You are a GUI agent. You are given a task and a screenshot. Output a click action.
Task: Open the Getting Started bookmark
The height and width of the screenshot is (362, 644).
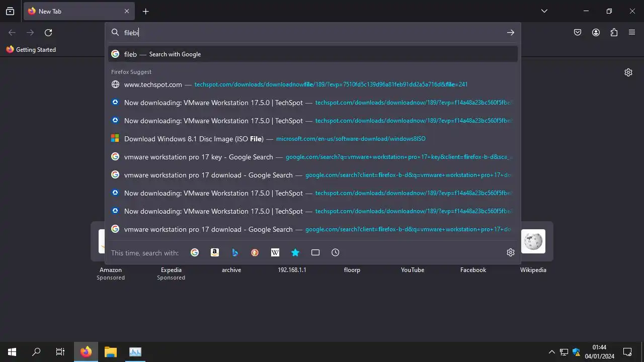pyautogui.click(x=31, y=50)
